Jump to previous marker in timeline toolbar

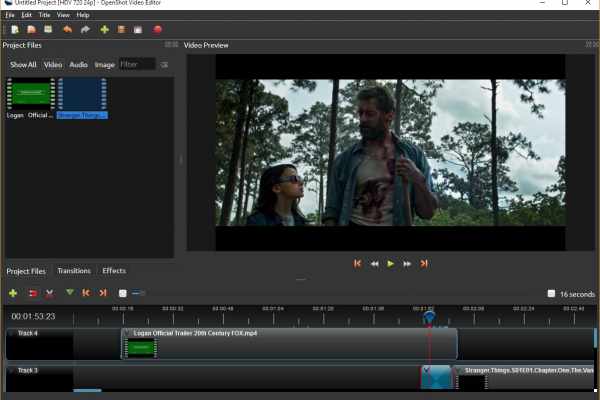point(86,293)
